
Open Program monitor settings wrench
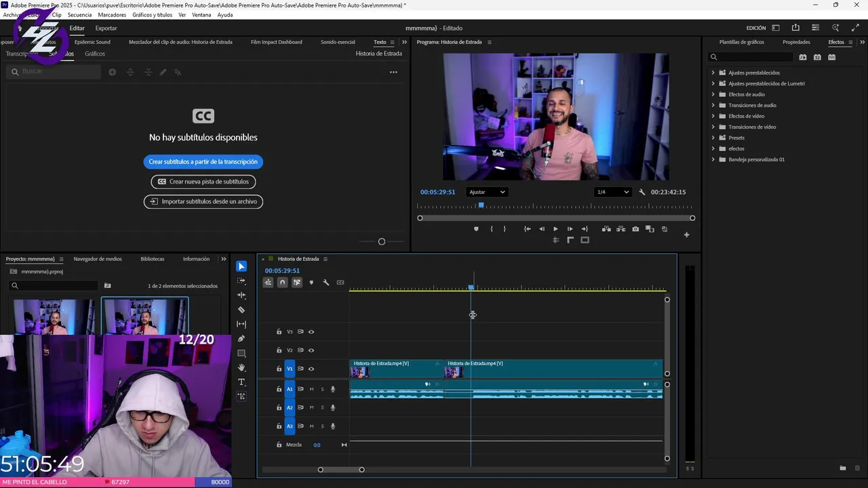point(642,192)
